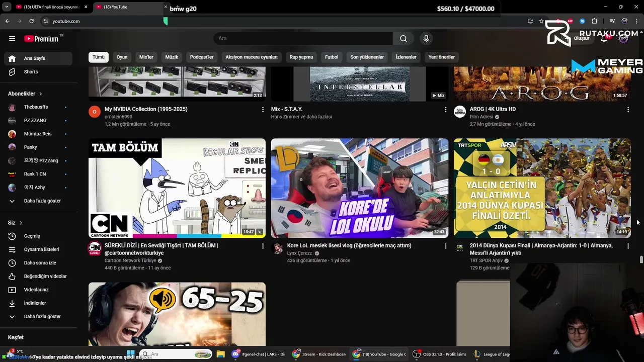Open options for My NVIDIA Collection video
The image size is (644, 362).
pos(263,109)
